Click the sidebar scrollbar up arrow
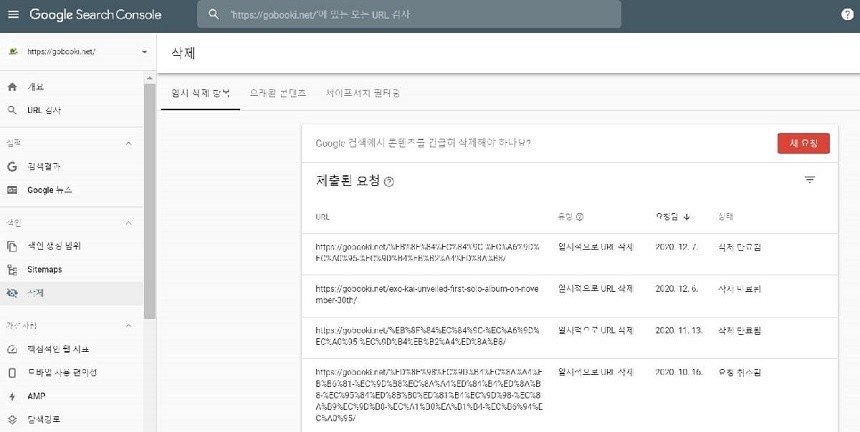This screenshot has width=860, height=432. pyautogui.click(x=150, y=78)
